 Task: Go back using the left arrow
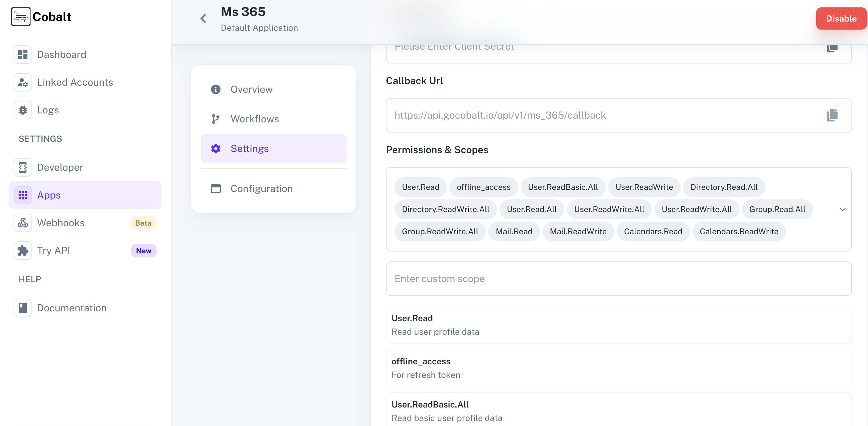(203, 18)
